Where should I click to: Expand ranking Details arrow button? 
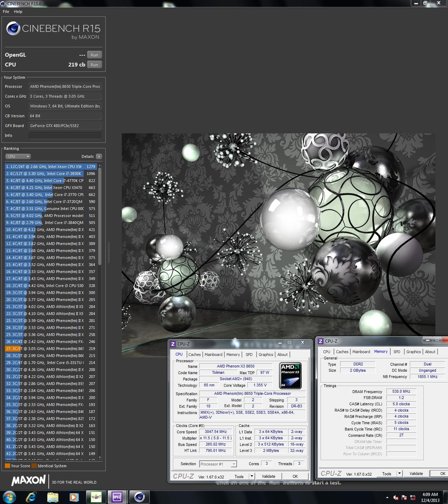pyautogui.click(x=99, y=156)
